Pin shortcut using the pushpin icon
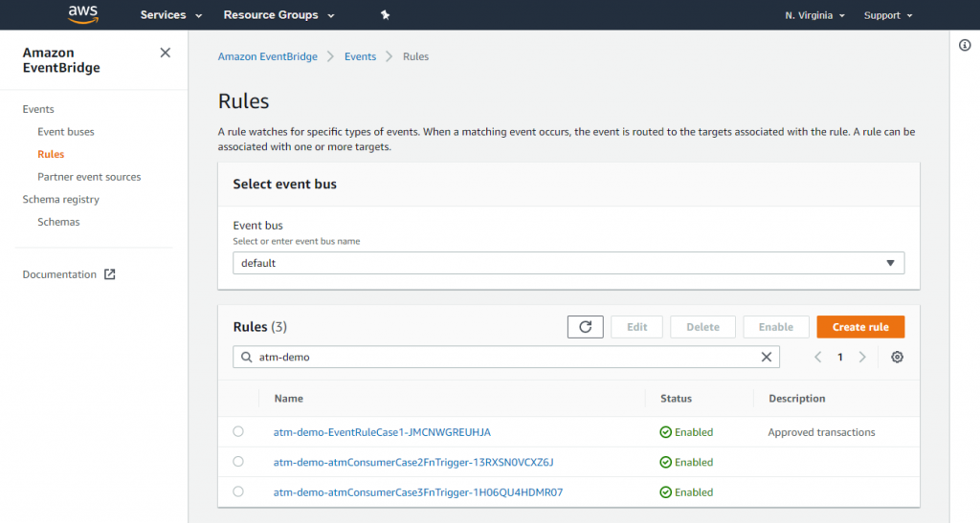 [385, 15]
